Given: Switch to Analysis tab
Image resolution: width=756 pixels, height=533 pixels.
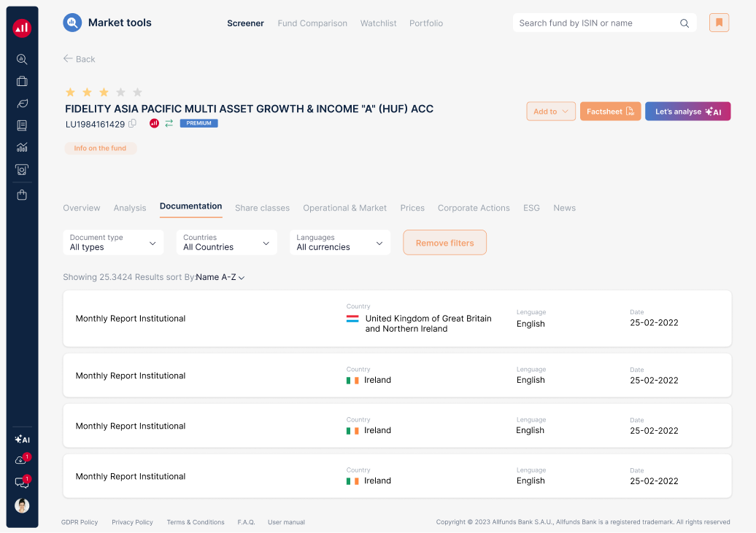Looking at the screenshot, I should [130, 208].
